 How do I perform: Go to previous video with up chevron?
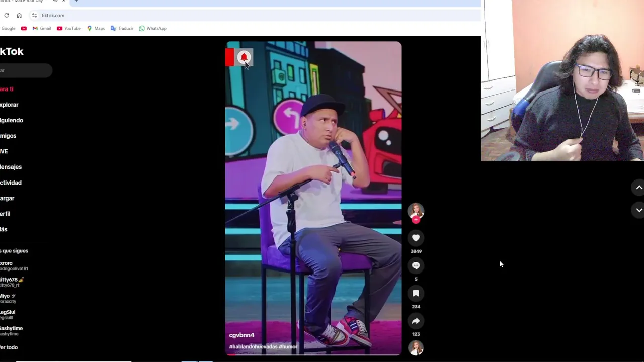point(639,188)
